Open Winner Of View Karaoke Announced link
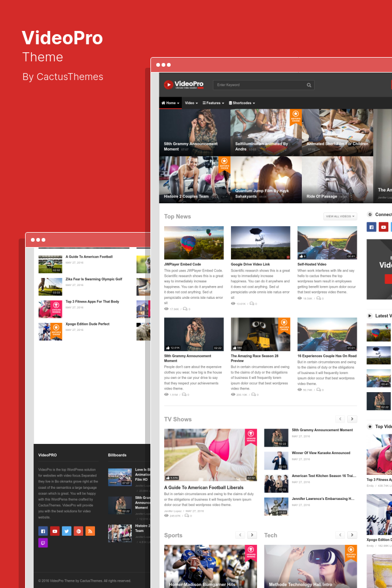 tap(321, 453)
